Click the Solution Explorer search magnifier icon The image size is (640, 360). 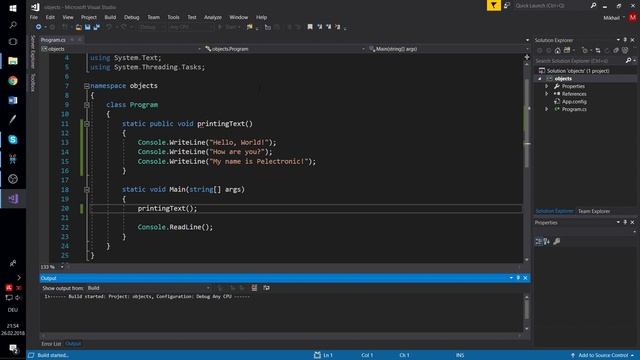(x=629, y=61)
